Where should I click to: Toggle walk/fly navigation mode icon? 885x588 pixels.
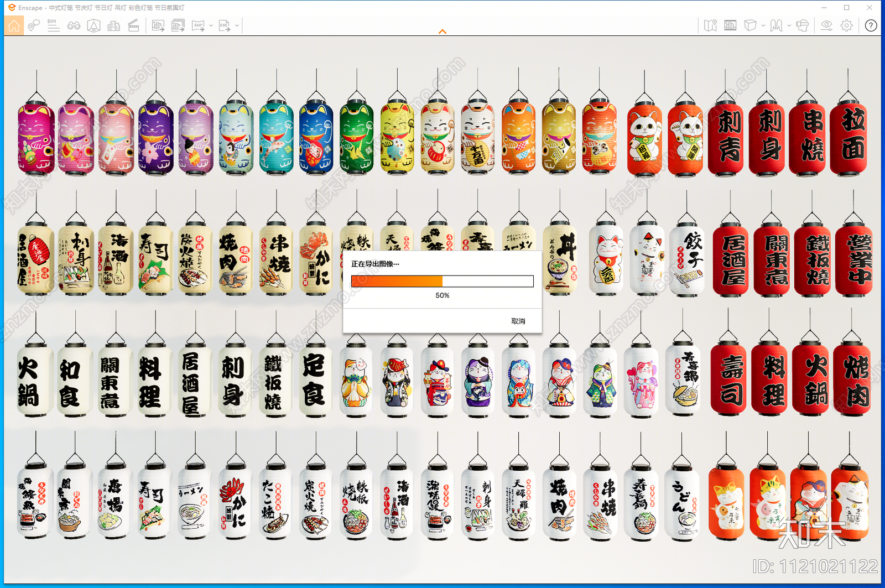[776, 25]
